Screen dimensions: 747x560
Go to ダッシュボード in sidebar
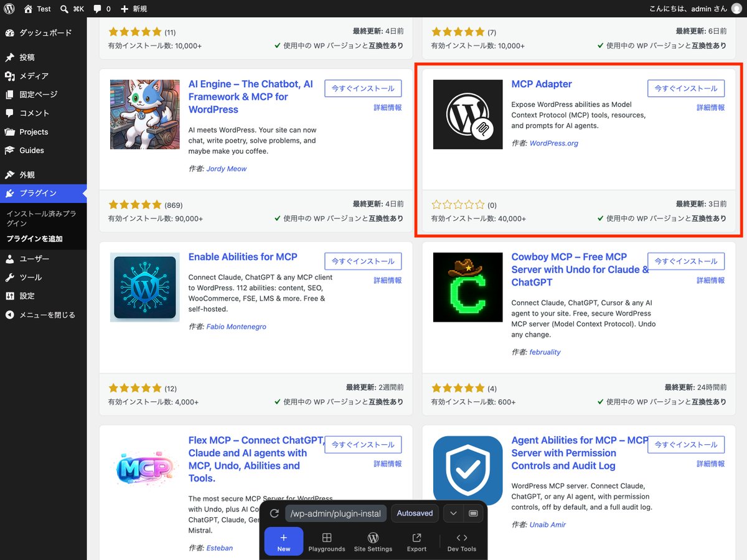(44, 33)
